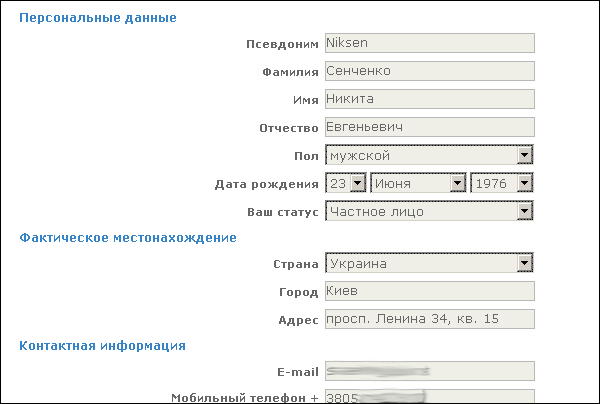Image resolution: width=600 pixels, height=404 pixels.
Task: Focus the Адрес field with просп. Ленина
Action: pyautogui.click(x=430, y=320)
